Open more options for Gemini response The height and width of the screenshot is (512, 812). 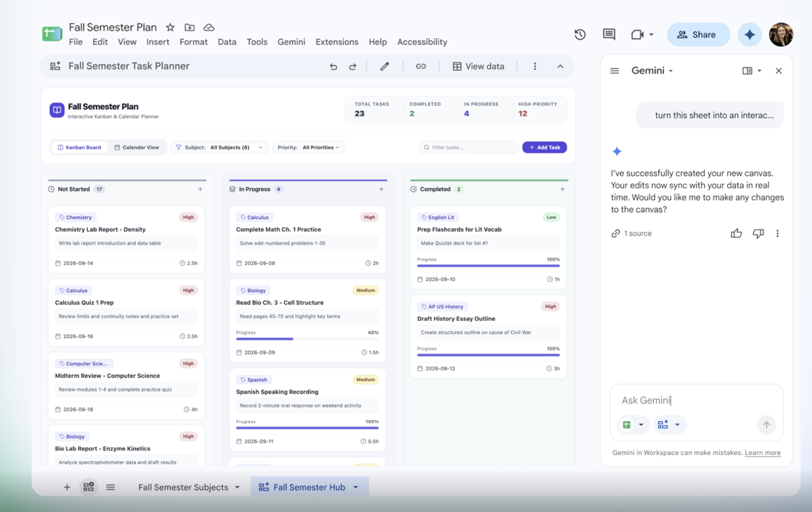click(777, 233)
